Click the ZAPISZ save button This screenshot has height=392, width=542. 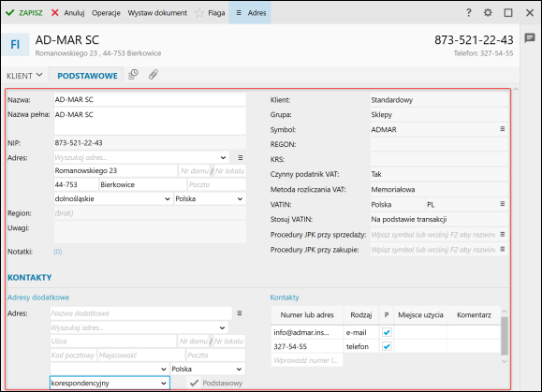(24, 13)
